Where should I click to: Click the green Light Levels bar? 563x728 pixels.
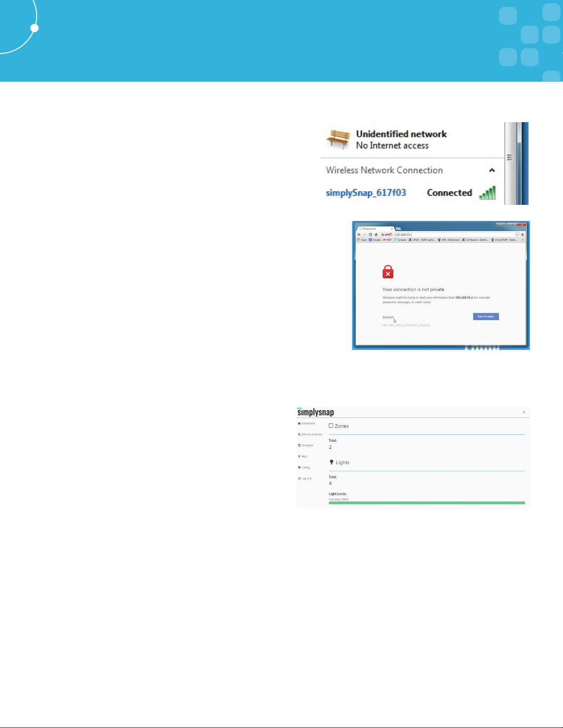click(427, 503)
